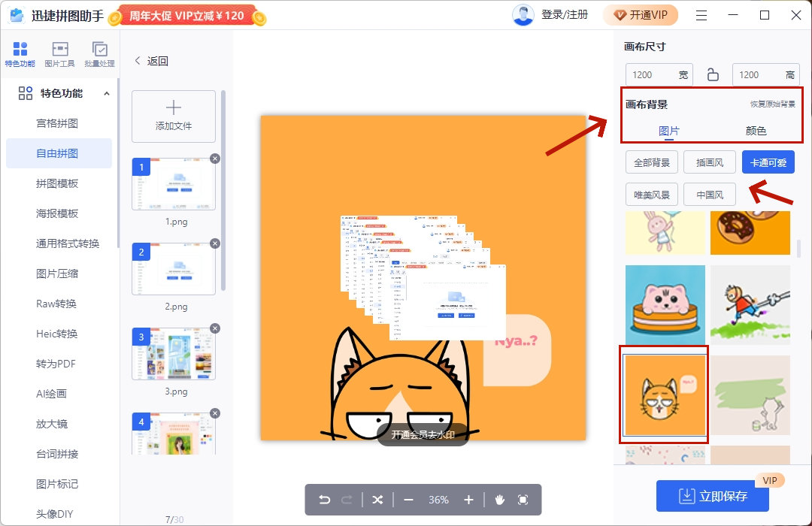Open 宫格拼图 in the sidebar
The image size is (812, 526).
pos(57,123)
